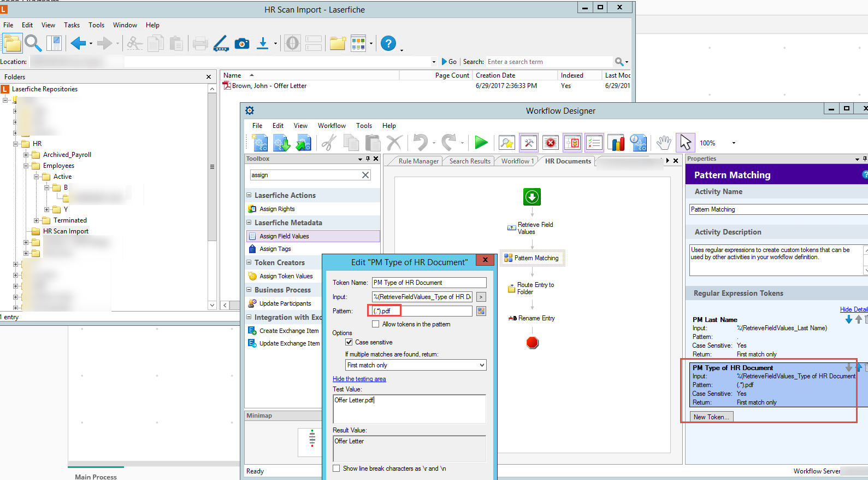Open the folder browser icon in Laserfiche toolbar
The width and height of the screenshot is (868, 480).
coord(12,43)
